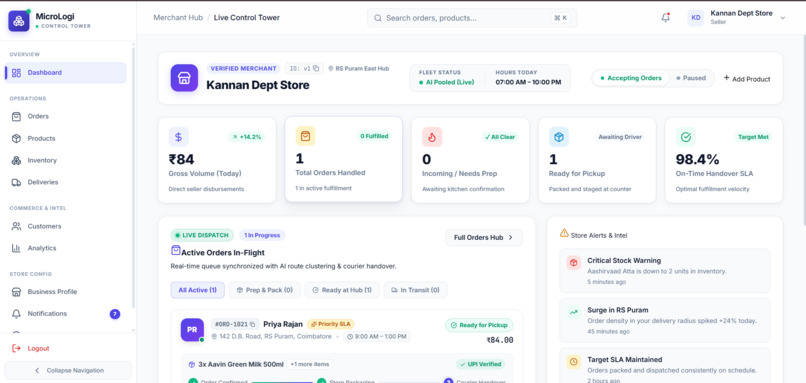806x383 pixels.
Task: Click Add Product button
Action: tap(747, 79)
